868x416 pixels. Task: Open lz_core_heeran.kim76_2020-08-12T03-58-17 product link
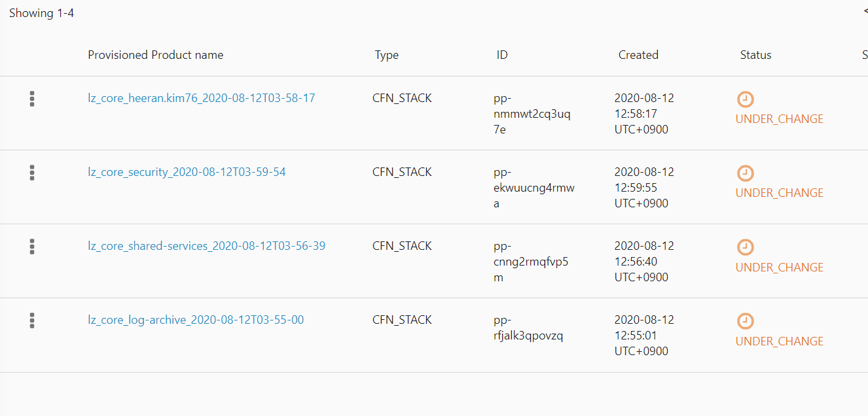202,98
